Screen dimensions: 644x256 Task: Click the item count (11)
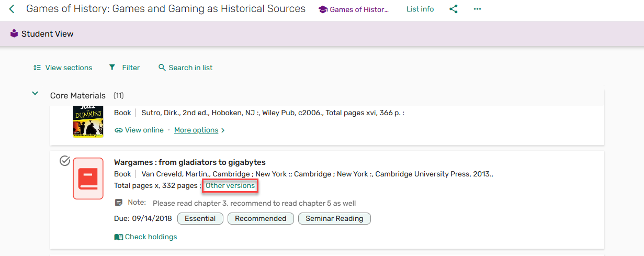pos(119,96)
